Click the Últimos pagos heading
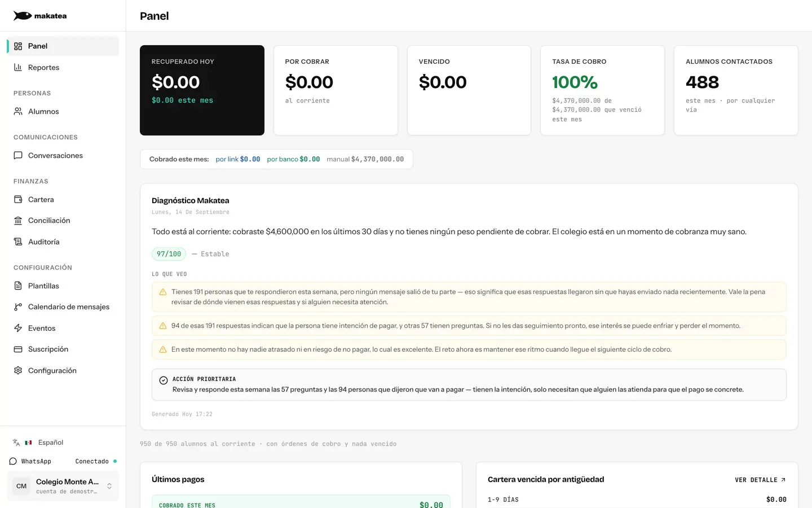 click(x=178, y=479)
